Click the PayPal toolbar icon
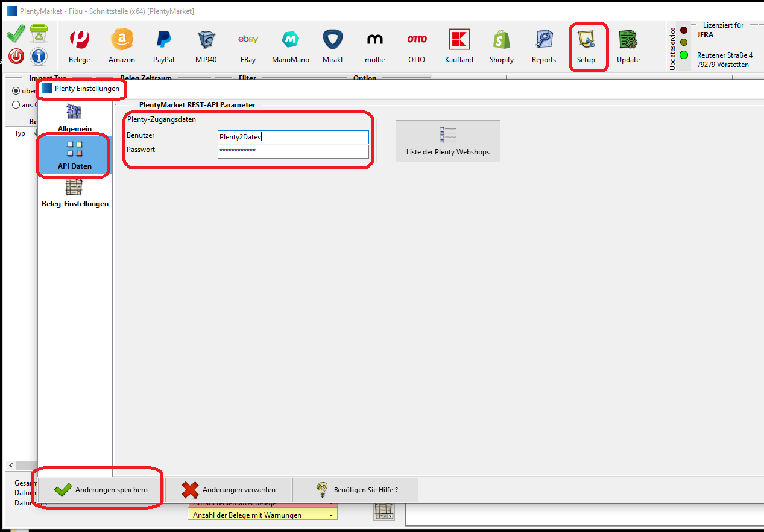Viewport: 764px width, 532px height. (x=163, y=46)
